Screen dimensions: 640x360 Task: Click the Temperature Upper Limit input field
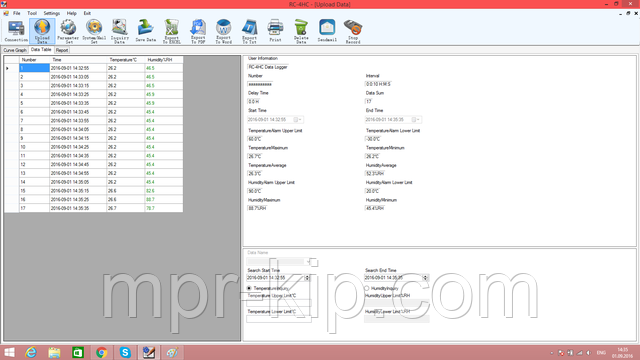pyautogui.click(x=279, y=303)
